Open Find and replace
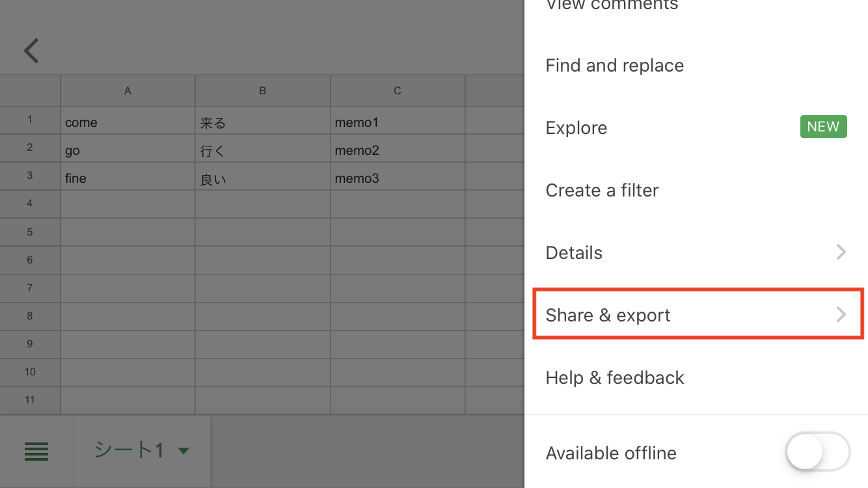Screen dimensions: 868x488 tap(614, 65)
